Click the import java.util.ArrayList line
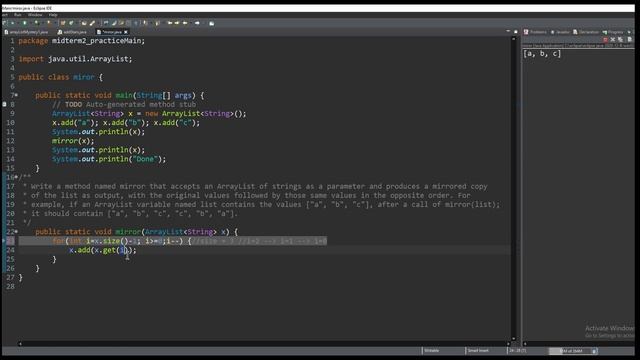 pos(76,59)
